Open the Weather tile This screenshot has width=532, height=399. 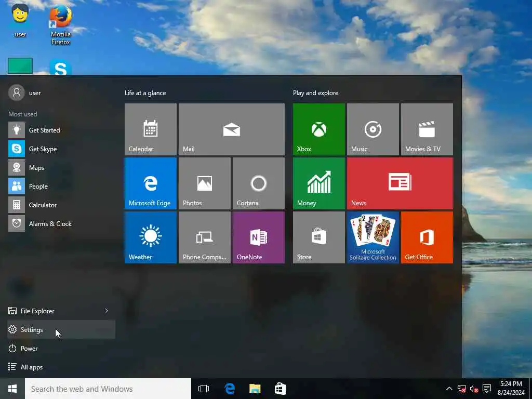click(150, 237)
